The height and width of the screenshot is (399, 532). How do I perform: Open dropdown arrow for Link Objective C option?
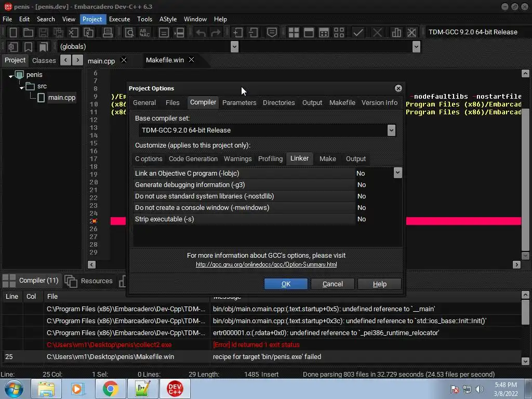coord(397,172)
